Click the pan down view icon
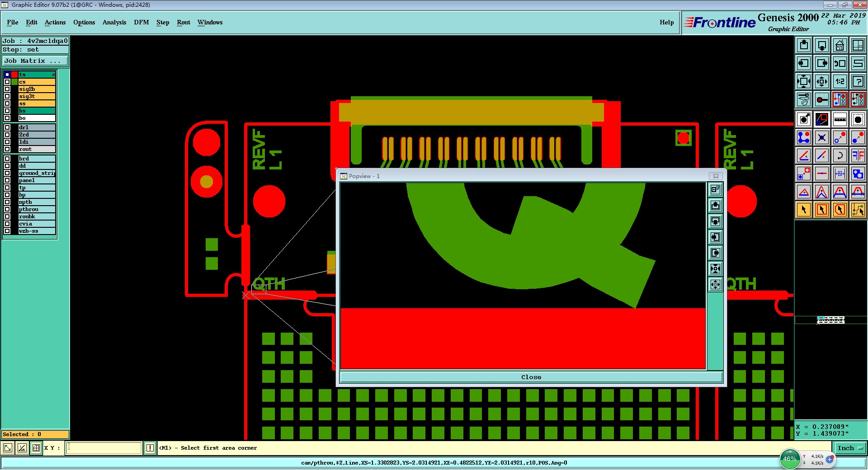Image resolution: width=868 pixels, height=470 pixels. [822, 45]
